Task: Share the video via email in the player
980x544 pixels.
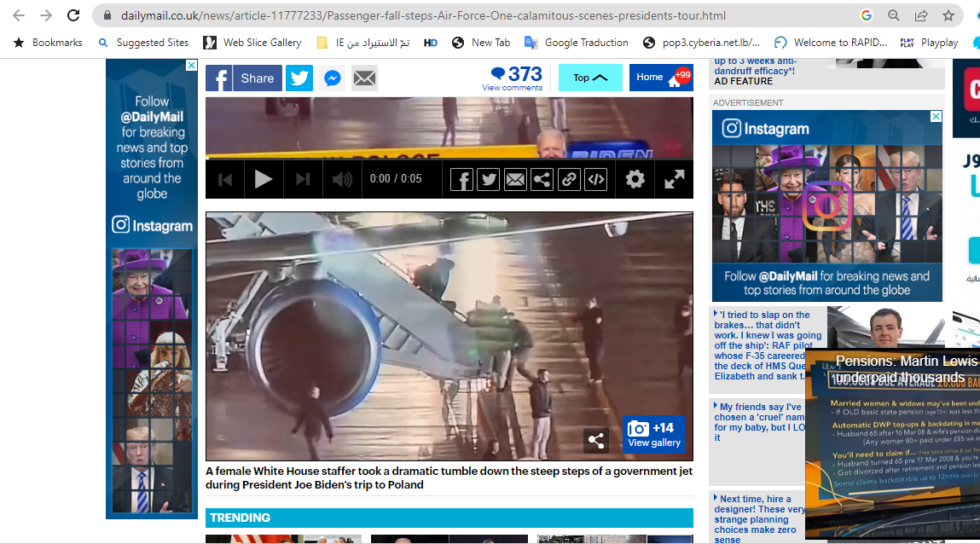Action: 515,180
